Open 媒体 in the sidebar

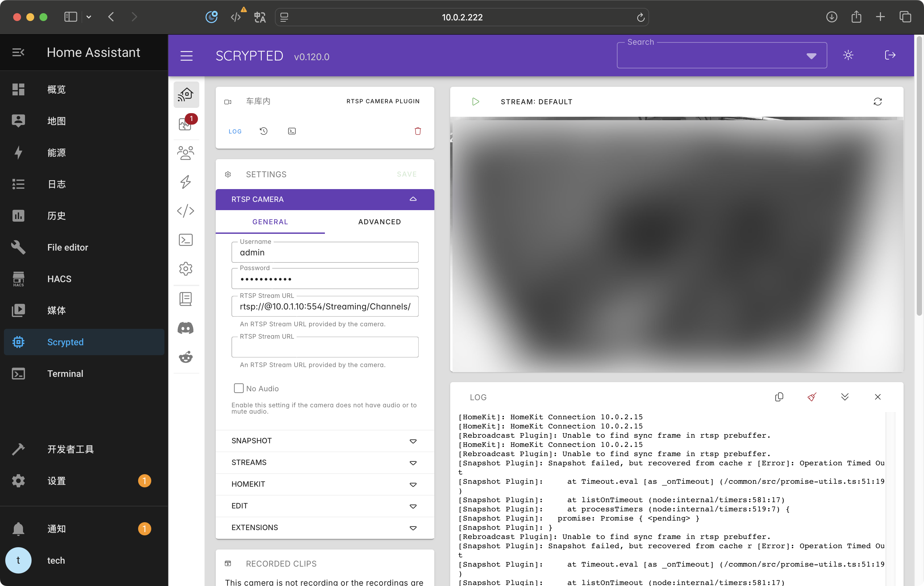[84, 310]
